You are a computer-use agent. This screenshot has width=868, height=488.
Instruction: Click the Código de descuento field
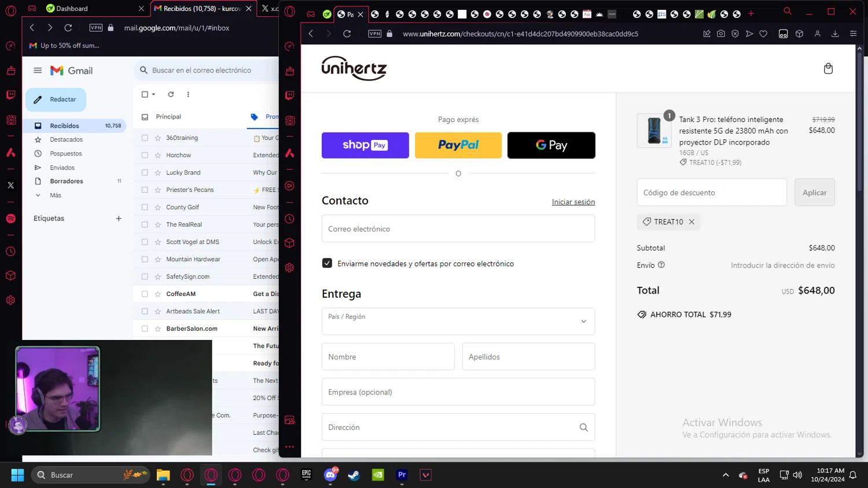712,193
